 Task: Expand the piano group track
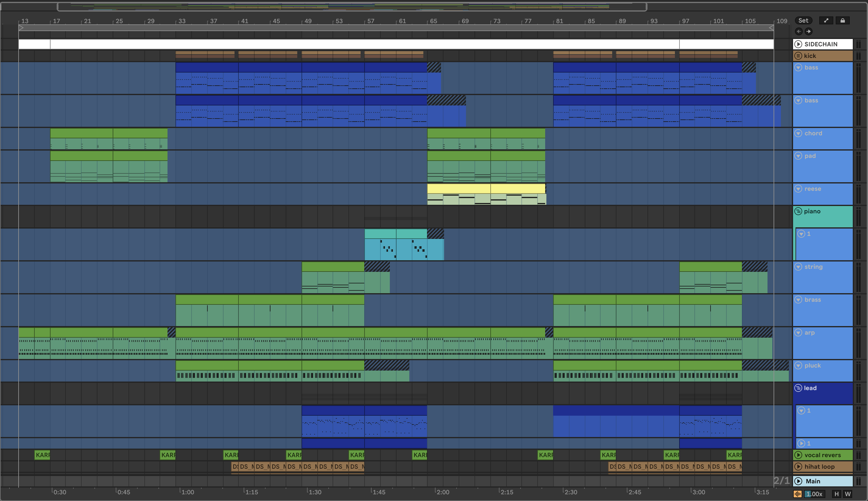(x=798, y=211)
